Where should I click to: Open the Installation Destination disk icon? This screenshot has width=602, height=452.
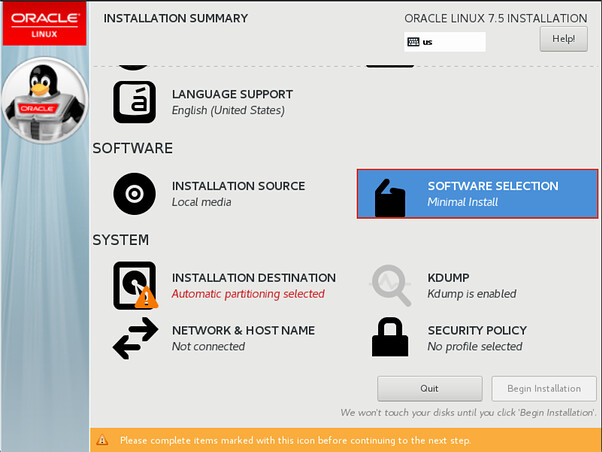coord(135,285)
